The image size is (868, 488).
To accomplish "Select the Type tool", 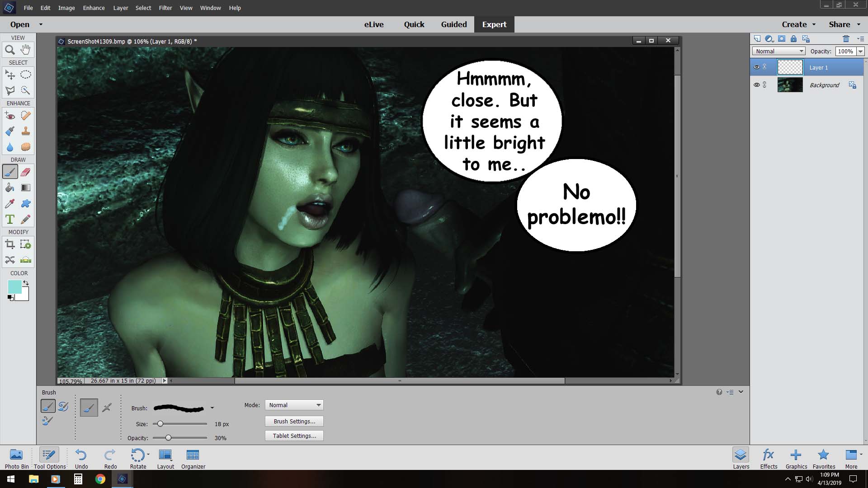I will [x=10, y=219].
